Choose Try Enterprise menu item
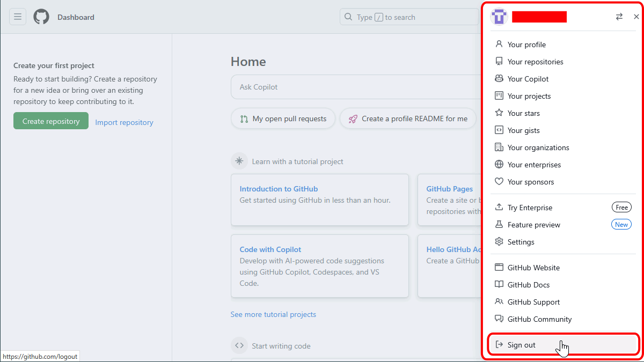This screenshot has width=644, height=362. coord(562,208)
